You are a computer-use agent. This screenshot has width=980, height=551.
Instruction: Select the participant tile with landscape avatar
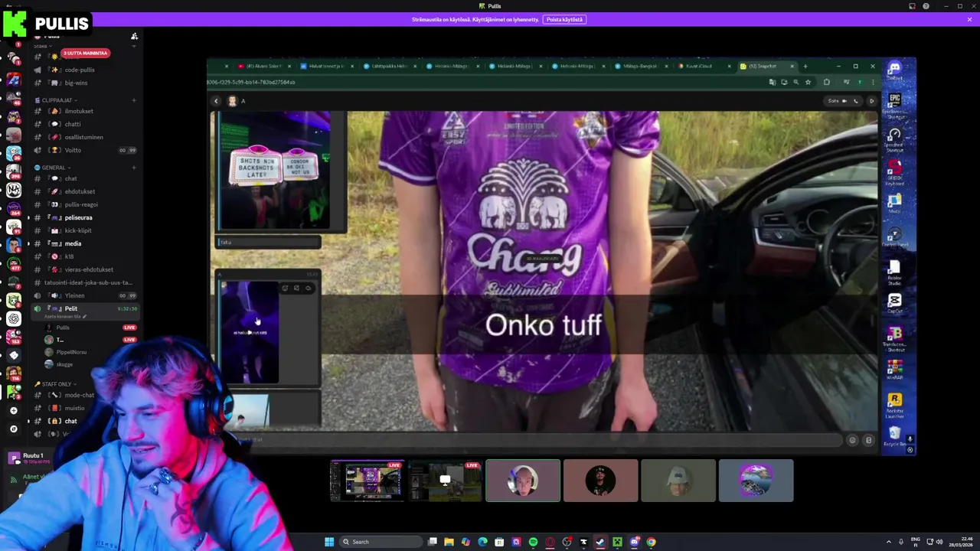[756, 481]
